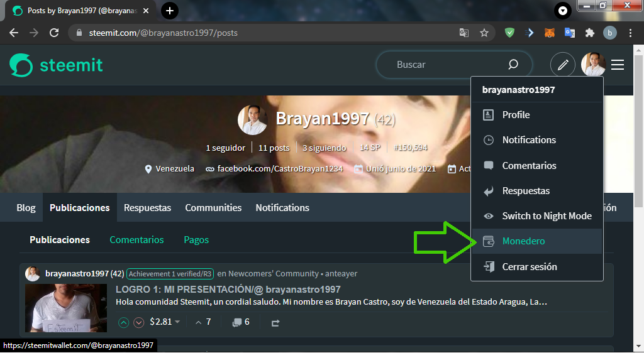Open the post thumbnail image

tap(65, 308)
